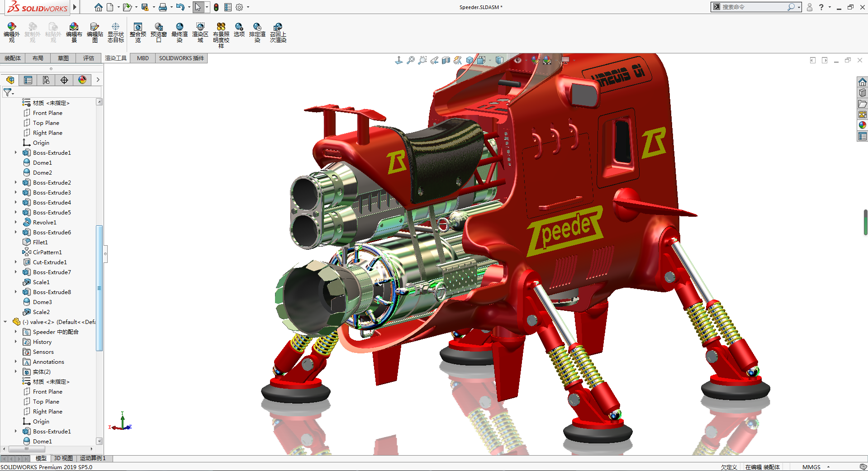Image resolution: width=868 pixels, height=471 pixels.
Task: Switch to the 布局 (Layout) tab
Action: (x=38, y=58)
